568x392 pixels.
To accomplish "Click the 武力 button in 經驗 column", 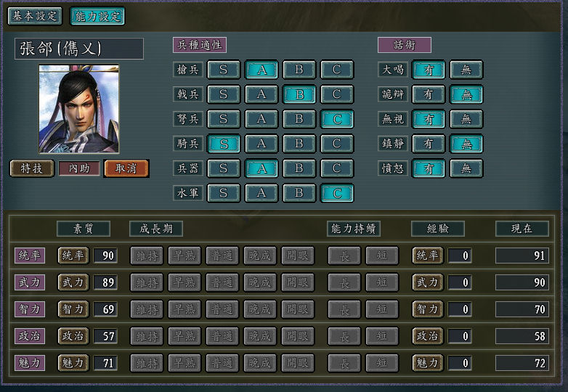I will 427,282.
